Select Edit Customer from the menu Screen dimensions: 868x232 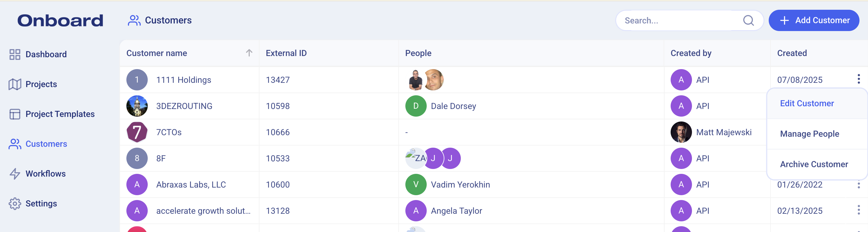pos(807,104)
